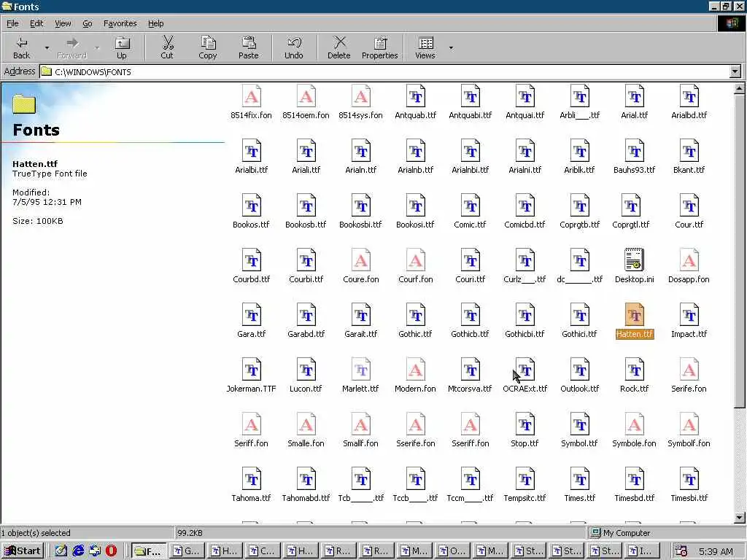Open the Go menu

point(88,23)
